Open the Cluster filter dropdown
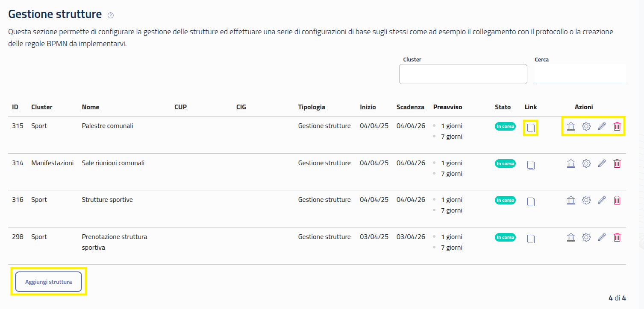 [463, 74]
